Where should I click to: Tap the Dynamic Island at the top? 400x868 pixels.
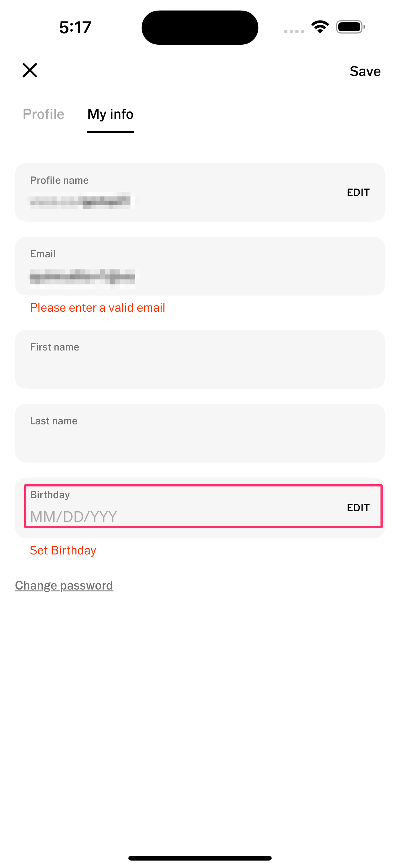(x=200, y=27)
